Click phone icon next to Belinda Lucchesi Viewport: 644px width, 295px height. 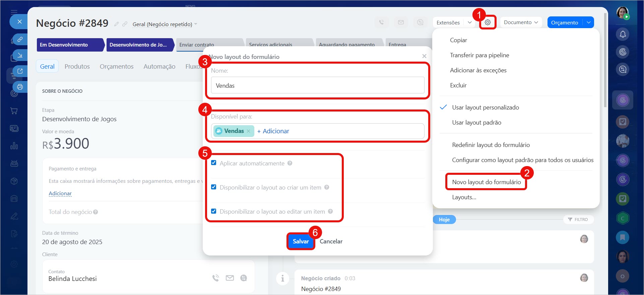[215, 278]
